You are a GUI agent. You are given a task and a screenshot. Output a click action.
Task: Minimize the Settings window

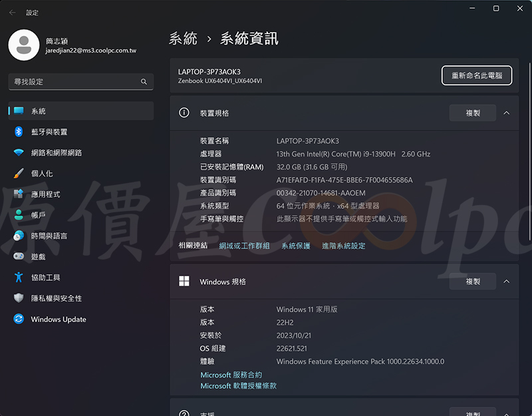(x=472, y=9)
